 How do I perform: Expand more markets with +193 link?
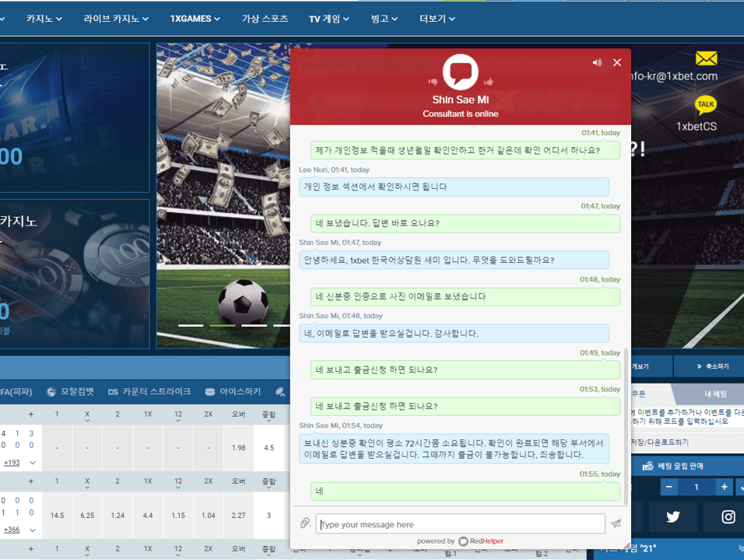point(12,462)
